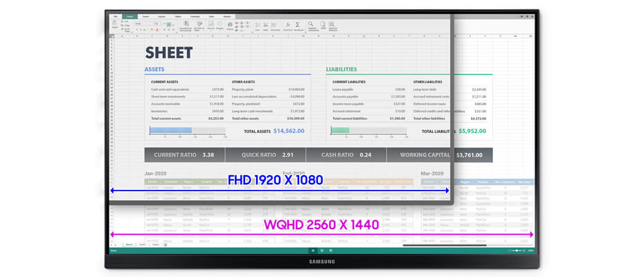The width and height of the screenshot is (644, 277).
Task: Click the magnifying glass search icon
Action: (310, 24)
